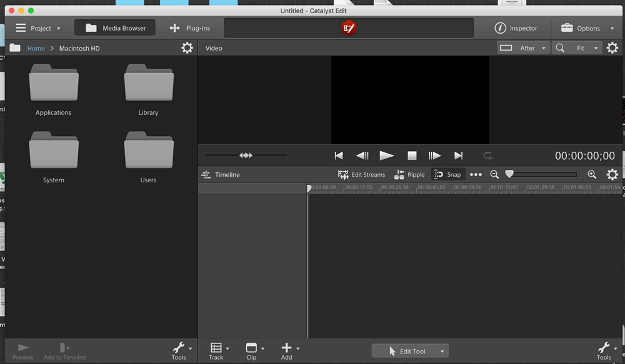Open the timeline Tools wrench
Viewport: 625px width, 364px height.
(x=604, y=352)
